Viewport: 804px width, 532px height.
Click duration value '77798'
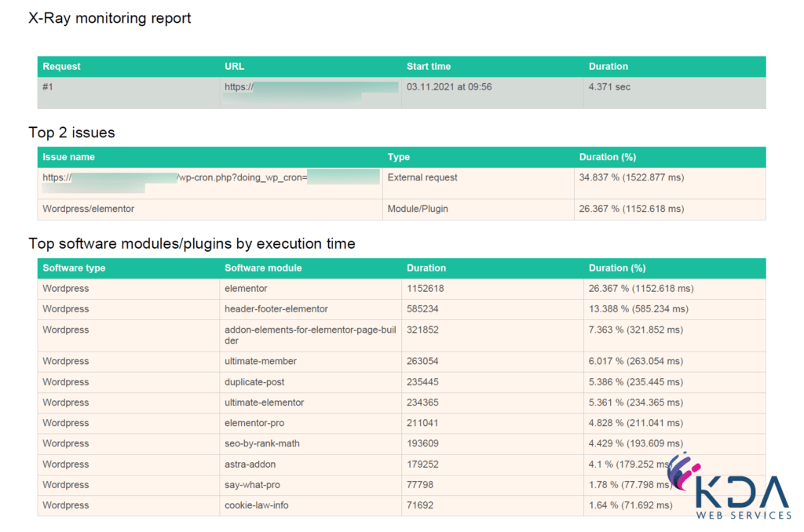coord(420,485)
